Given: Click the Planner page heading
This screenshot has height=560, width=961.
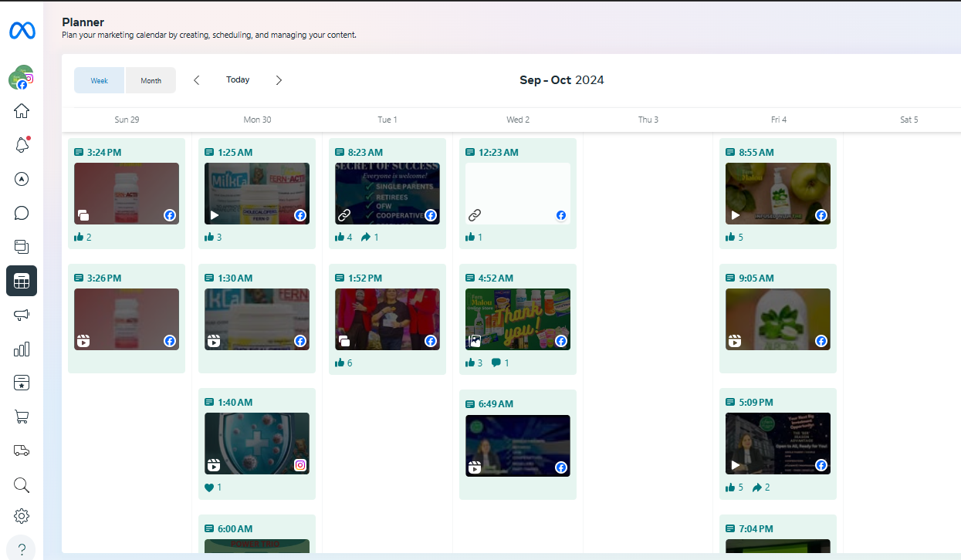Looking at the screenshot, I should [83, 22].
